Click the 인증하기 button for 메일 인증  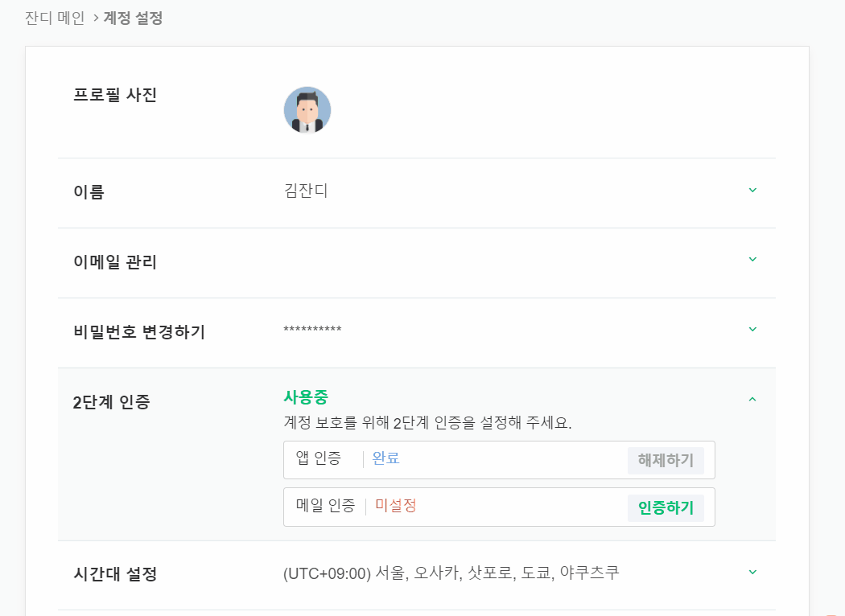pos(666,508)
